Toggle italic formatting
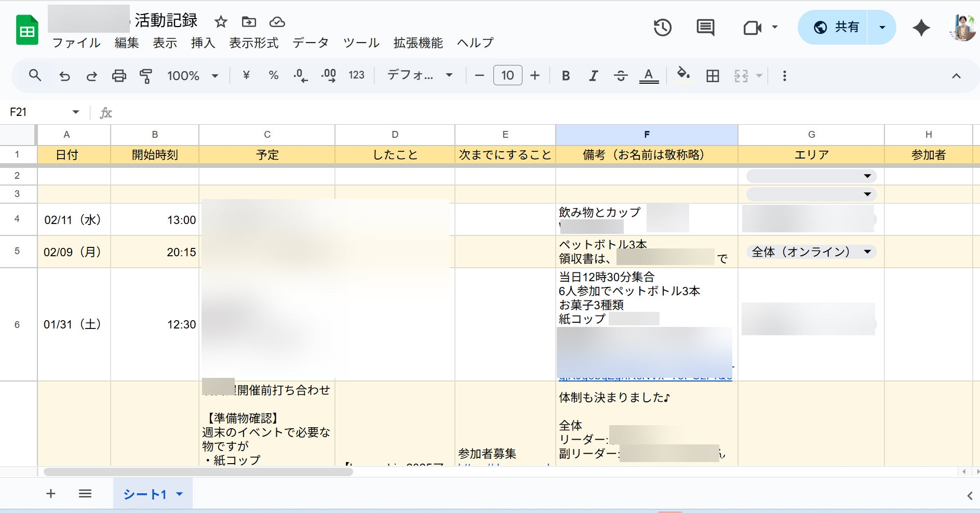Image resolution: width=980 pixels, height=513 pixels. (593, 76)
